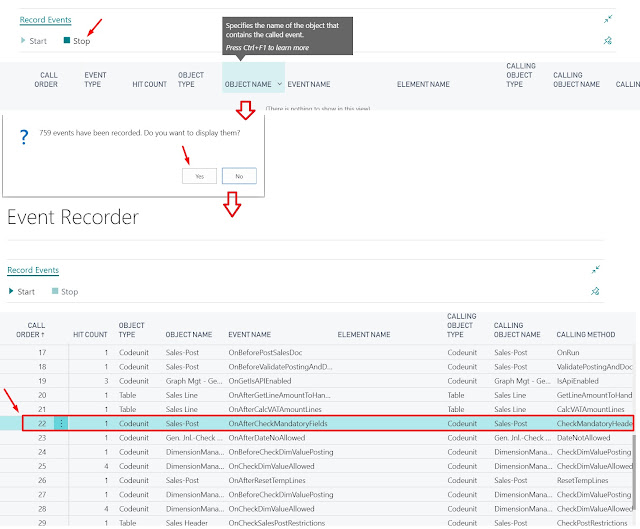This screenshot has height=529, width=640.
Task: Select the OnAfterCheckMandatoryFields event cell
Action: pyautogui.click(x=278, y=423)
